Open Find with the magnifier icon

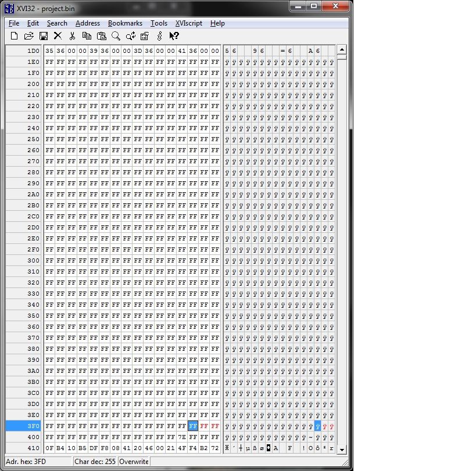coord(116,35)
